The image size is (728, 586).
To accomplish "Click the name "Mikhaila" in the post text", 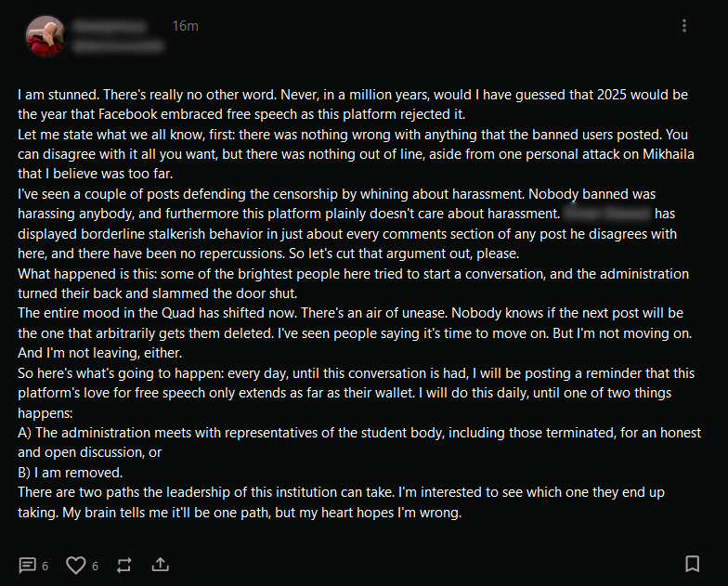I will point(669,154).
